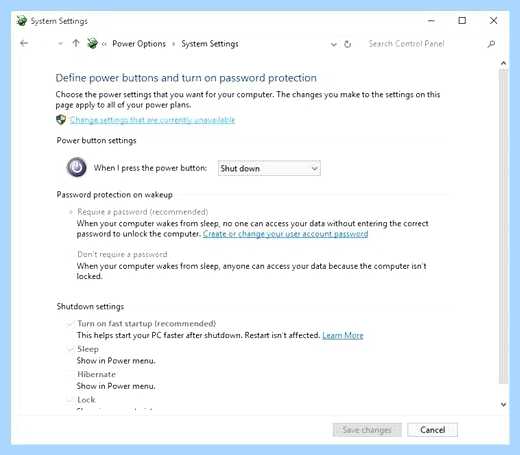Viewport: 520px width, 455px height.
Task: Open Create or change user account password link
Action: coord(285,234)
